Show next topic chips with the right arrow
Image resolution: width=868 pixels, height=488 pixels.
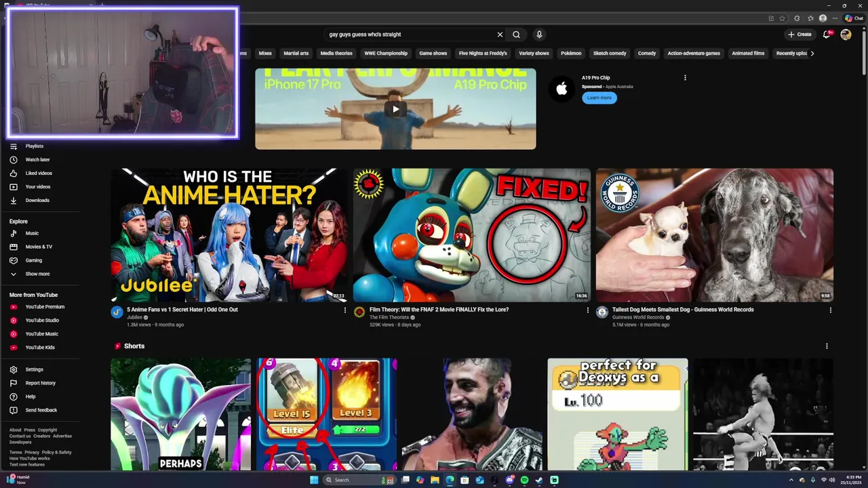coord(812,54)
